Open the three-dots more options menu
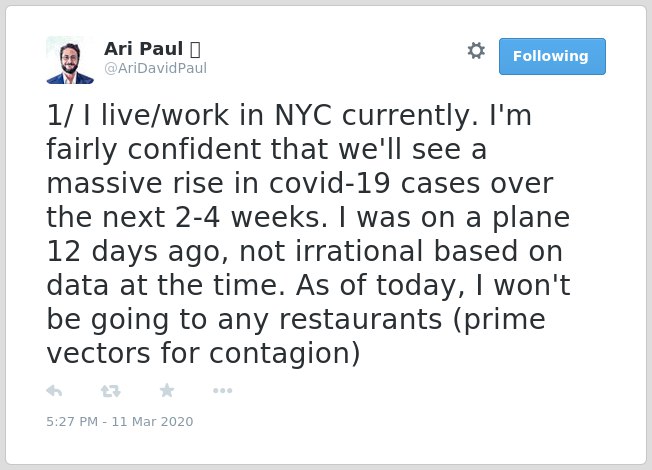 [x=222, y=391]
